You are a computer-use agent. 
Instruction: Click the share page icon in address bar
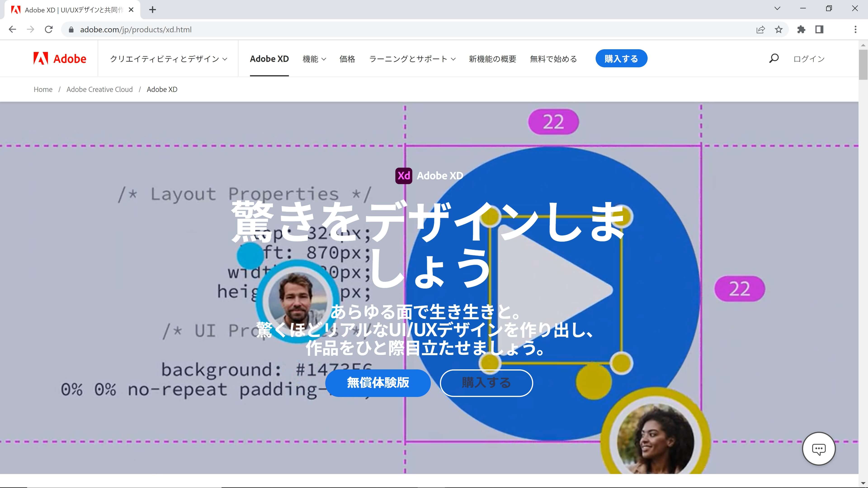760,29
